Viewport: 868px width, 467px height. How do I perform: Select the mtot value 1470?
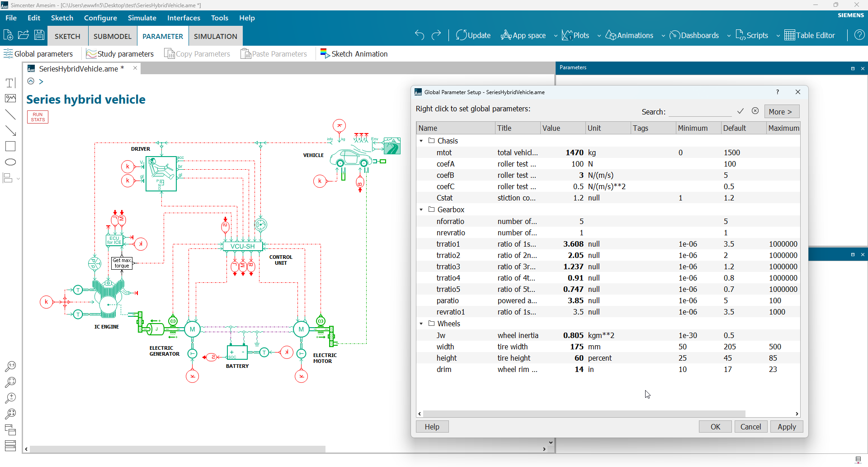coord(574,152)
